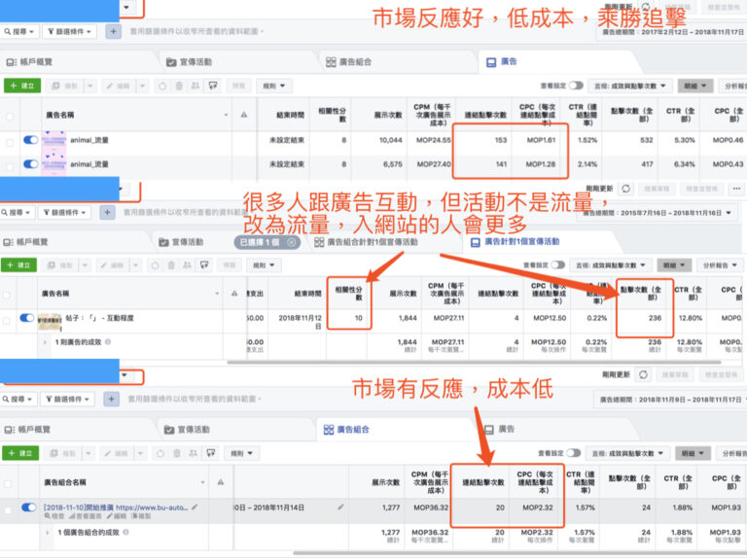Click the plus add-filter icon in top panel

(x=112, y=32)
